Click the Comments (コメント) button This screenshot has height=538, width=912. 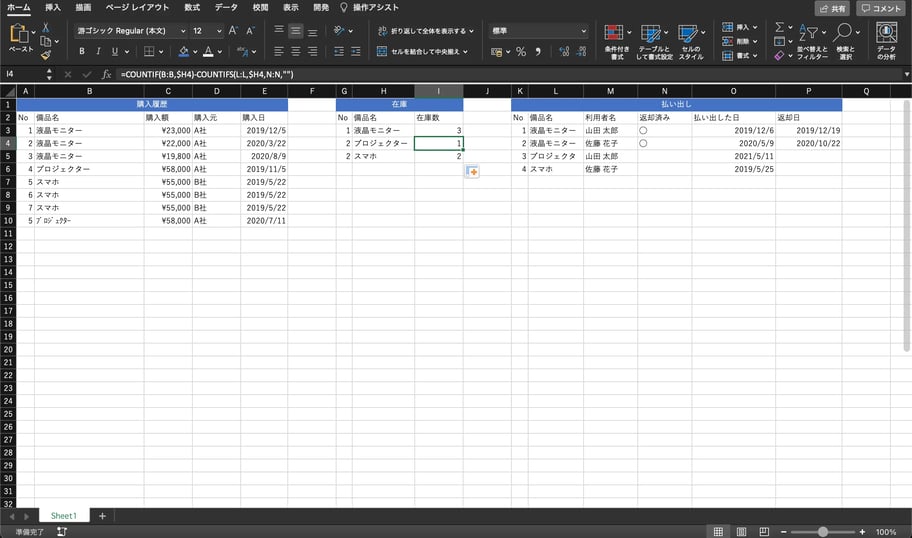pos(881,9)
